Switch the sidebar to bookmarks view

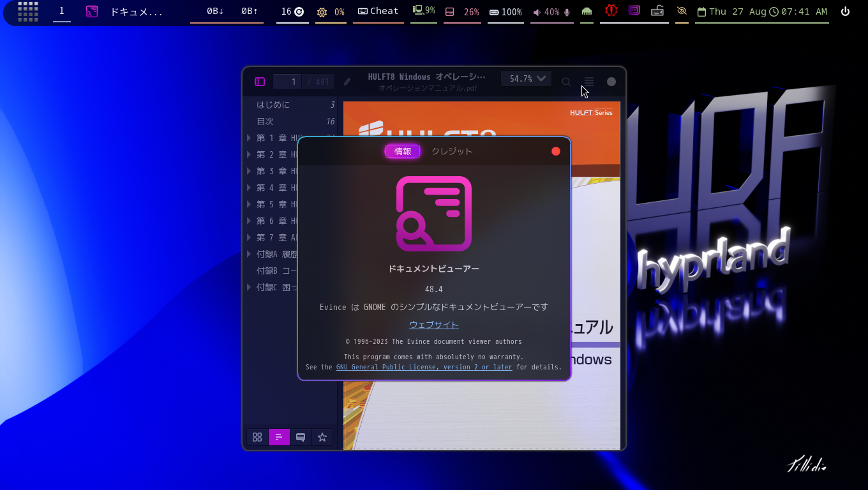tap(322, 437)
